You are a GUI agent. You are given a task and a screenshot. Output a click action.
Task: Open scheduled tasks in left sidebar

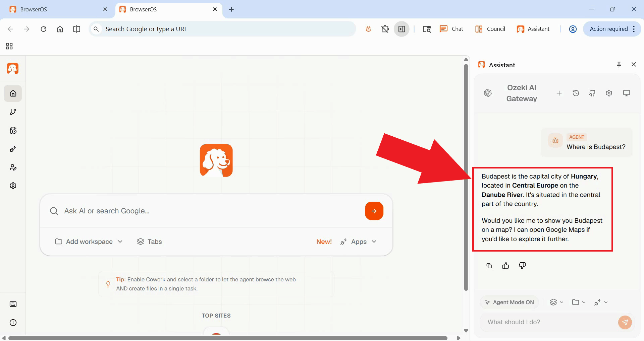point(13,130)
